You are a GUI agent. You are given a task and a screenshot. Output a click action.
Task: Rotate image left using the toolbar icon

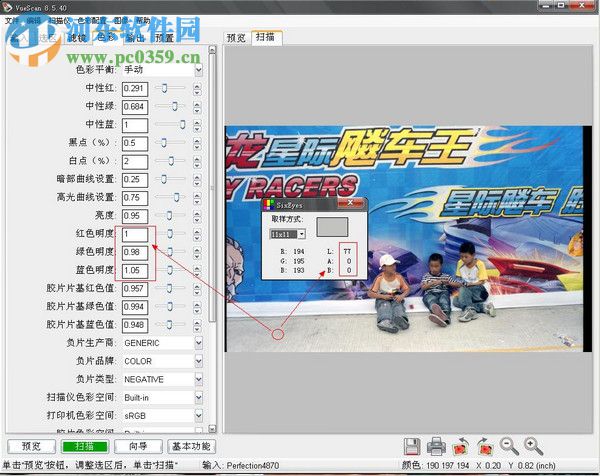pyautogui.click(x=461, y=447)
